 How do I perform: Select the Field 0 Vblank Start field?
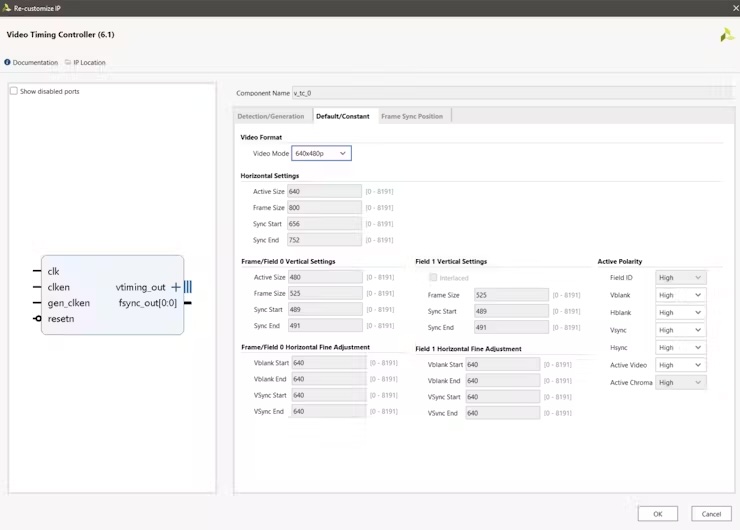pyautogui.click(x=328, y=363)
